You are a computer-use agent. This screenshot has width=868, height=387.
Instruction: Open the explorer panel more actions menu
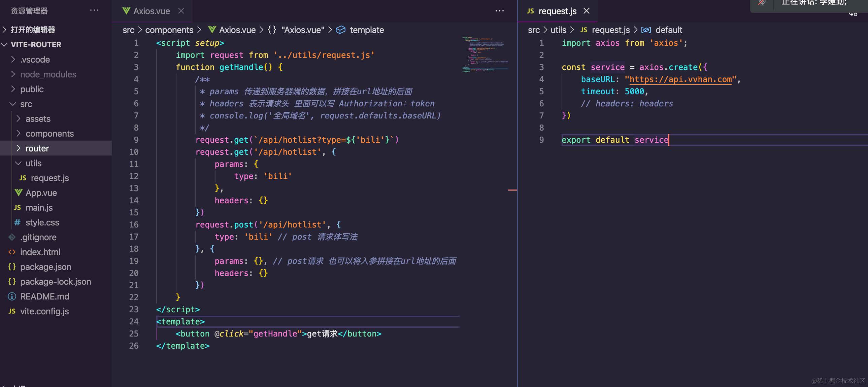tap(94, 10)
